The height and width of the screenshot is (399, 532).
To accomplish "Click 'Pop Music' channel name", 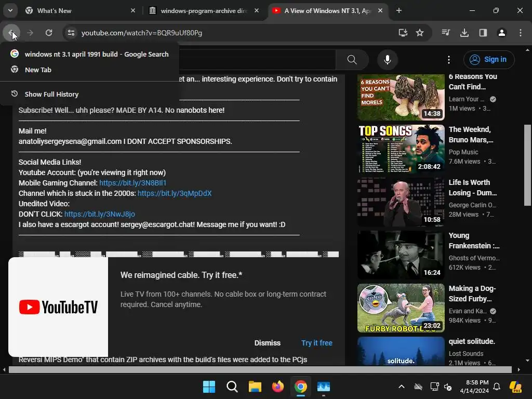I will (x=463, y=152).
